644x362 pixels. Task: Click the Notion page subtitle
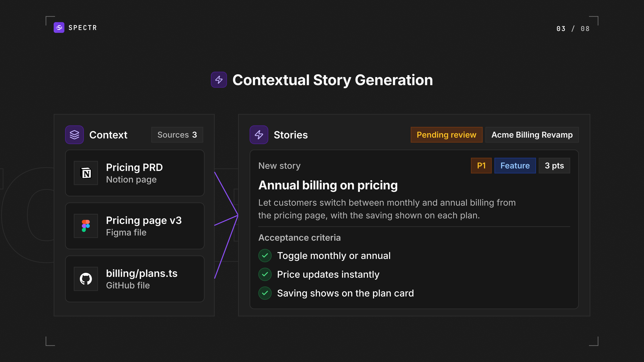point(131,180)
